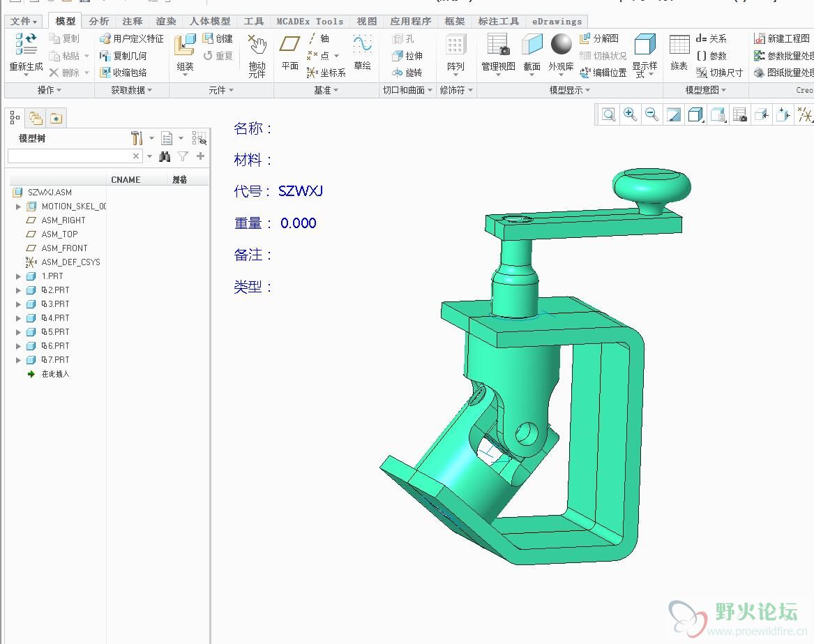
Task: Click the Pattern (阵列) icon
Action: [x=455, y=52]
